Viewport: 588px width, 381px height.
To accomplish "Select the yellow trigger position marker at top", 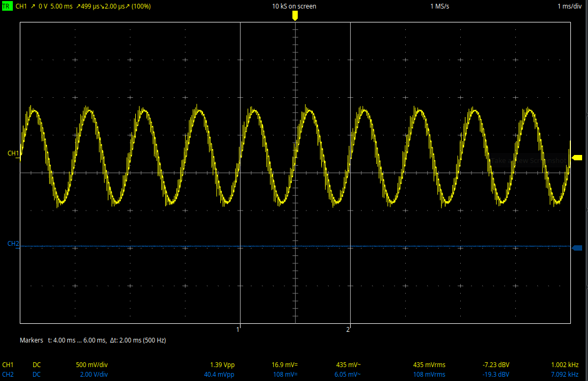I will pos(295,15).
